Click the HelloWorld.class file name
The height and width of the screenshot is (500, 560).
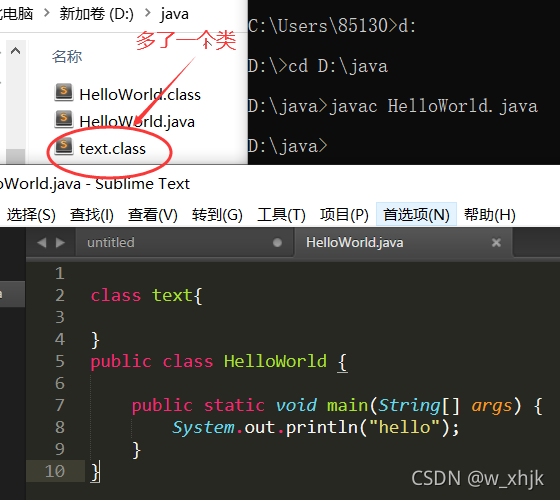pyautogui.click(x=140, y=95)
